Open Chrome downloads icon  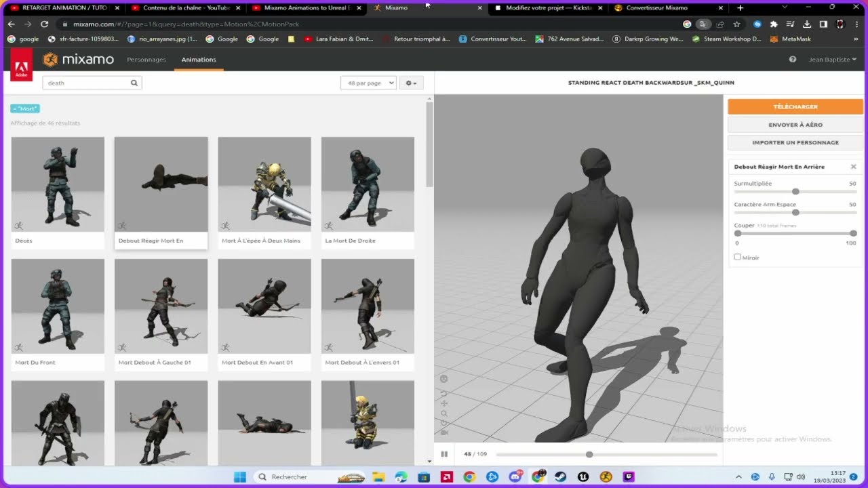(806, 24)
